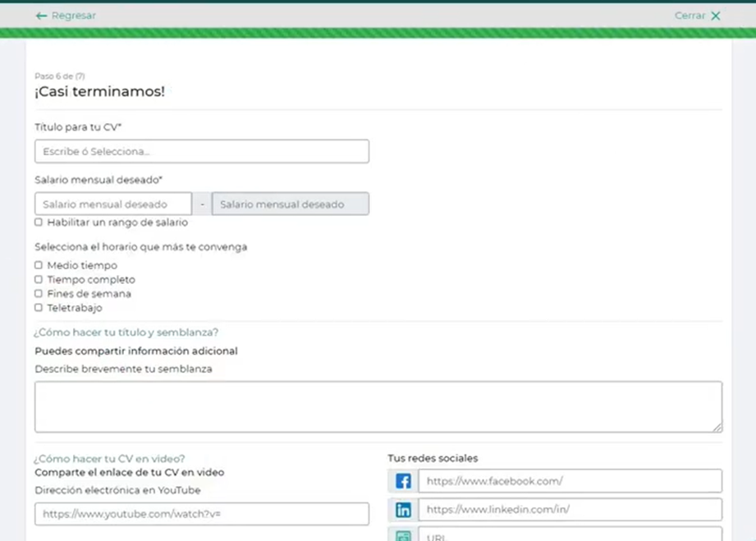The width and height of the screenshot is (756, 541).
Task: Click the ¡Casi terminamos! heading
Action: coord(100,91)
